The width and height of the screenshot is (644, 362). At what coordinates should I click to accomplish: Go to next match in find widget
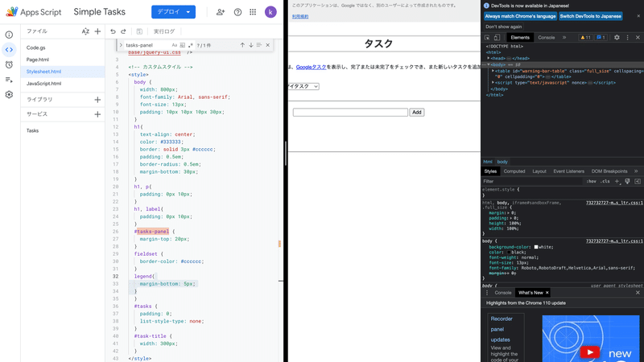[251, 45]
